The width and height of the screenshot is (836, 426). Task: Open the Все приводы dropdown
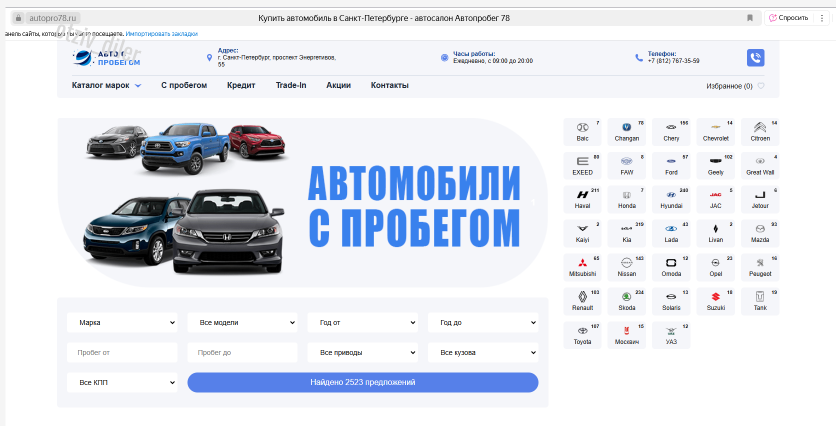point(363,352)
